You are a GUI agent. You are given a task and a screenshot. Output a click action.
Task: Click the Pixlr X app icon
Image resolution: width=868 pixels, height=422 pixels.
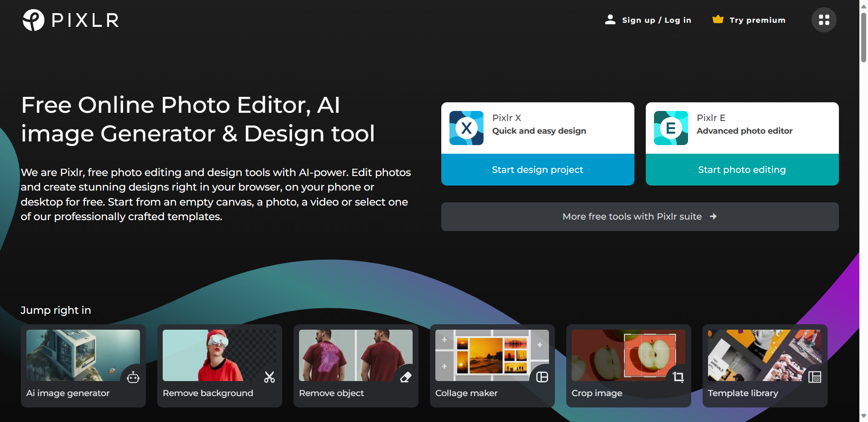tap(466, 128)
